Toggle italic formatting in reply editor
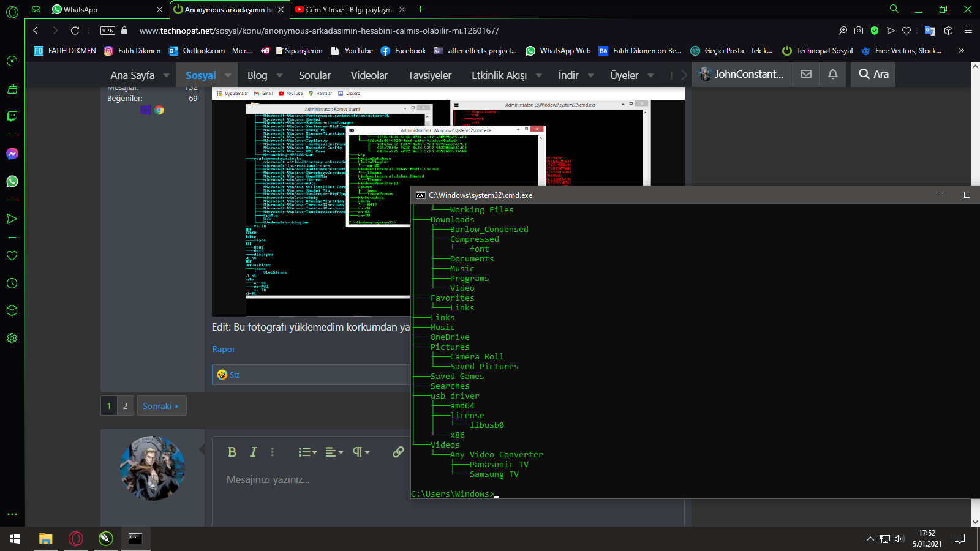 (x=253, y=452)
